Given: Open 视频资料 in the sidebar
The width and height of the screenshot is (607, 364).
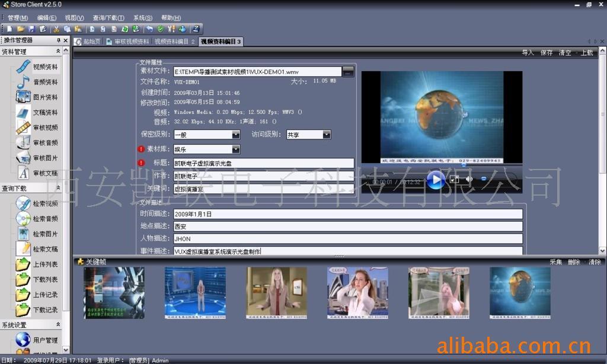Looking at the screenshot, I should (37, 66).
